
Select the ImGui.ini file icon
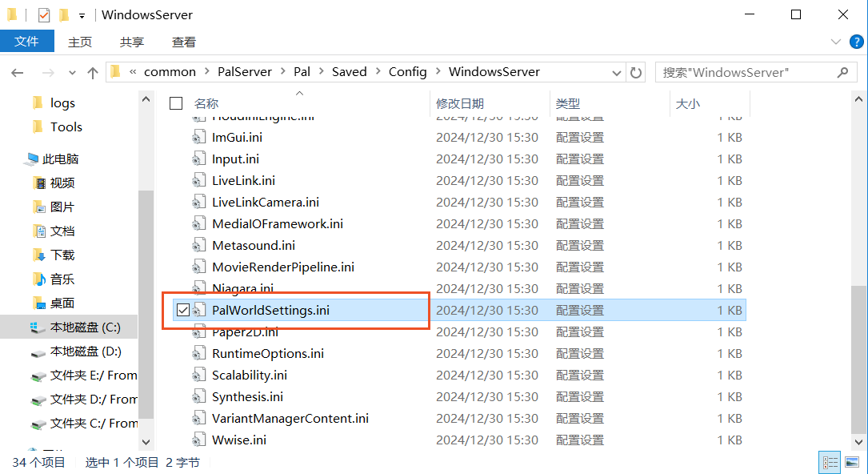pos(199,138)
